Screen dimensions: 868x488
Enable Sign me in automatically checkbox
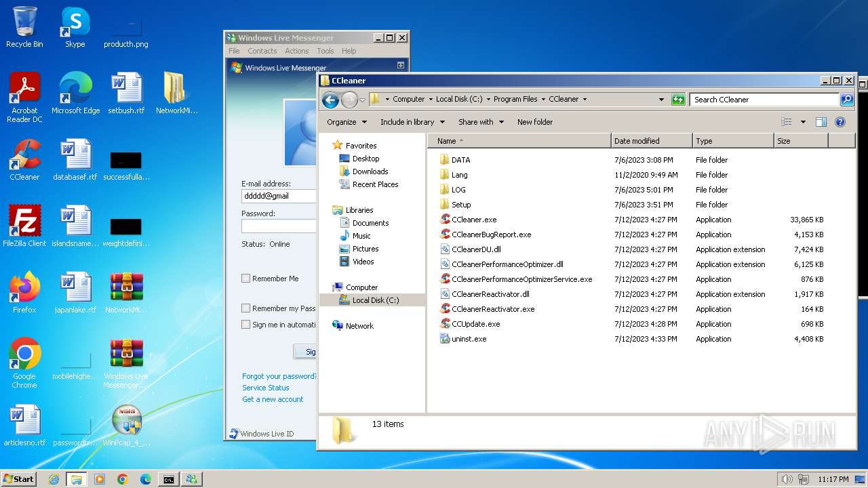tap(246, 325)
